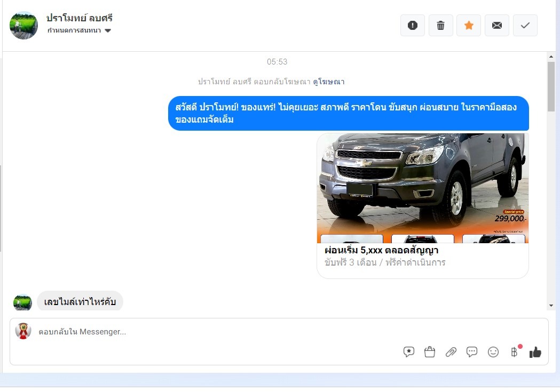Click the page avatar in reply box
The height and width of the screenshot is (392, 560).
(23, 331)
